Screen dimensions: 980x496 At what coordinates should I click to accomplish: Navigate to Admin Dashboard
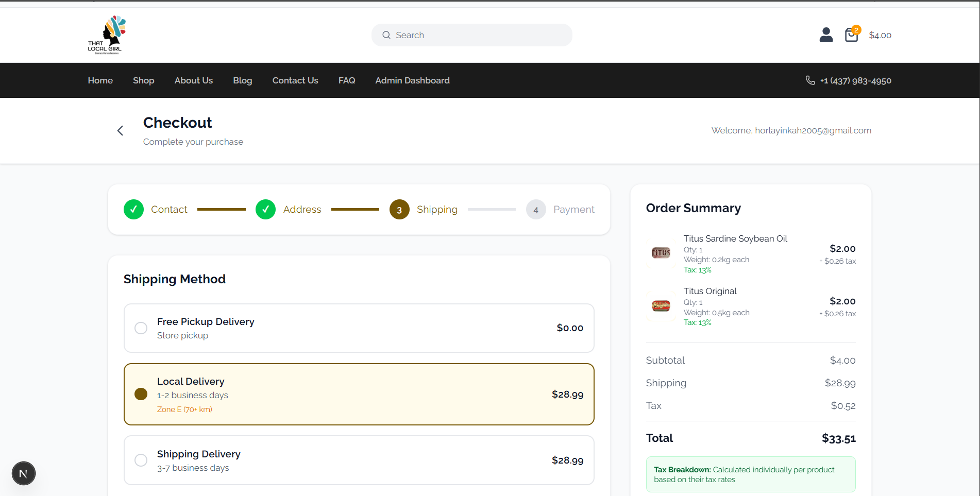(x=412, y=80)
